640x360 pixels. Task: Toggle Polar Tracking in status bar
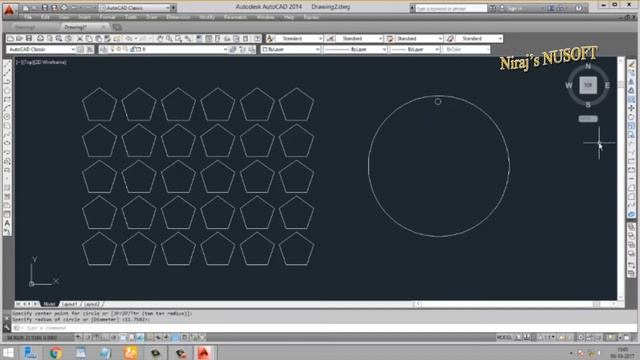(113, 338)
